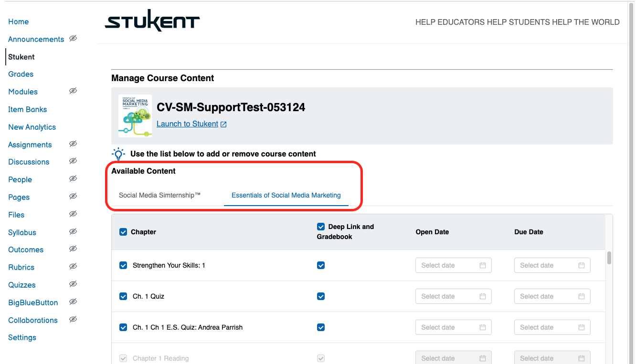
Task: Click the hidden-eye icon beside BigBlueButton
Action: 73,302
